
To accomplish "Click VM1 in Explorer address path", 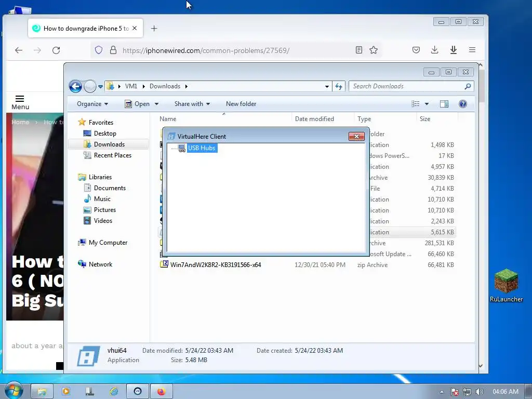I will pyautogui.click(x=131, y=86).
